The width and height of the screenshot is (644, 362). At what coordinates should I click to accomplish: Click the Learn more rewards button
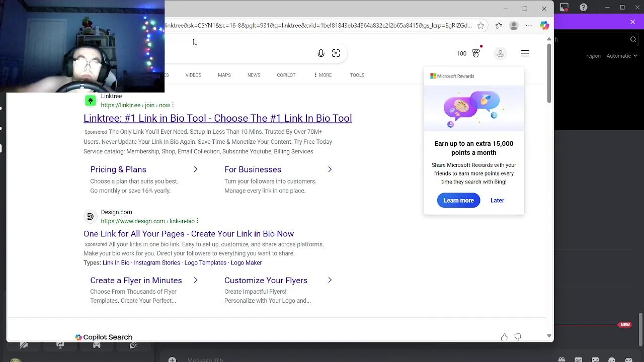pyautogui.click(x=458, y=200)
